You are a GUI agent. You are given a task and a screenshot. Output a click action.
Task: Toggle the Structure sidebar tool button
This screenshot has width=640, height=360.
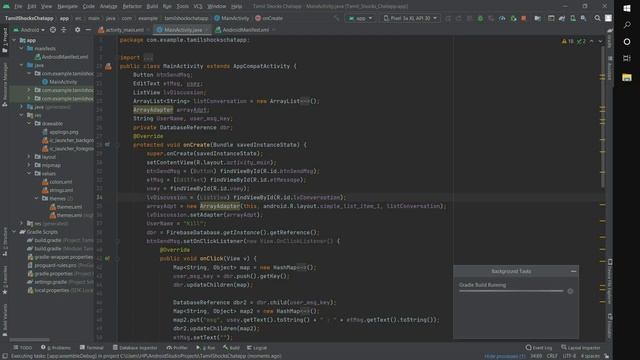(4, 241)
